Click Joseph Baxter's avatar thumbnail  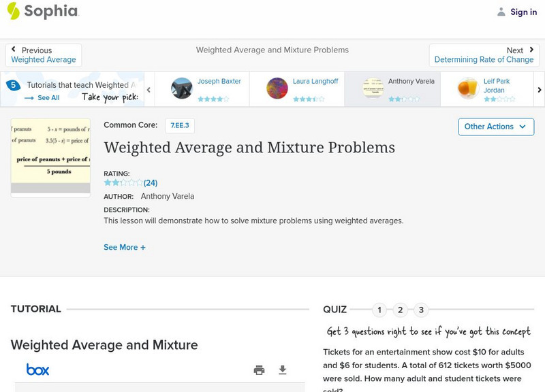click(182, 88)
